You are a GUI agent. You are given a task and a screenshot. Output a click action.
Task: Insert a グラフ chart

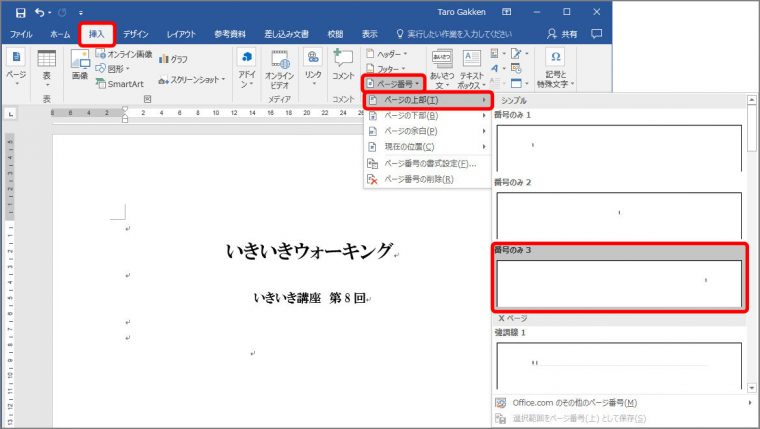173,59
